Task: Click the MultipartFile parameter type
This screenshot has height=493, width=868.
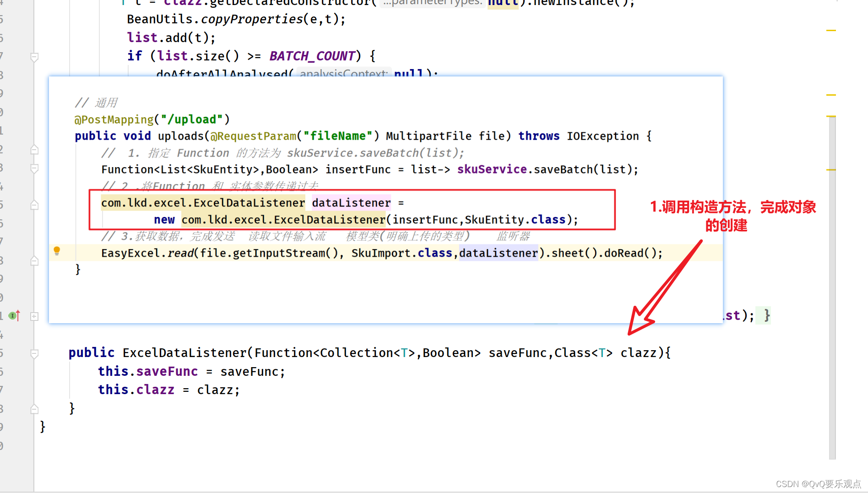Action: [429, 136]
